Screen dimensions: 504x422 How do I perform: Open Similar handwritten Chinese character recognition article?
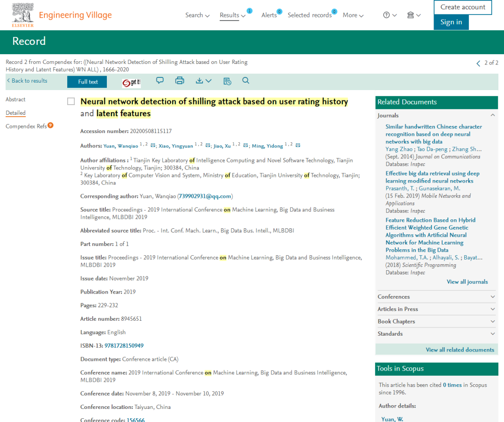click(x=434, y=134)
